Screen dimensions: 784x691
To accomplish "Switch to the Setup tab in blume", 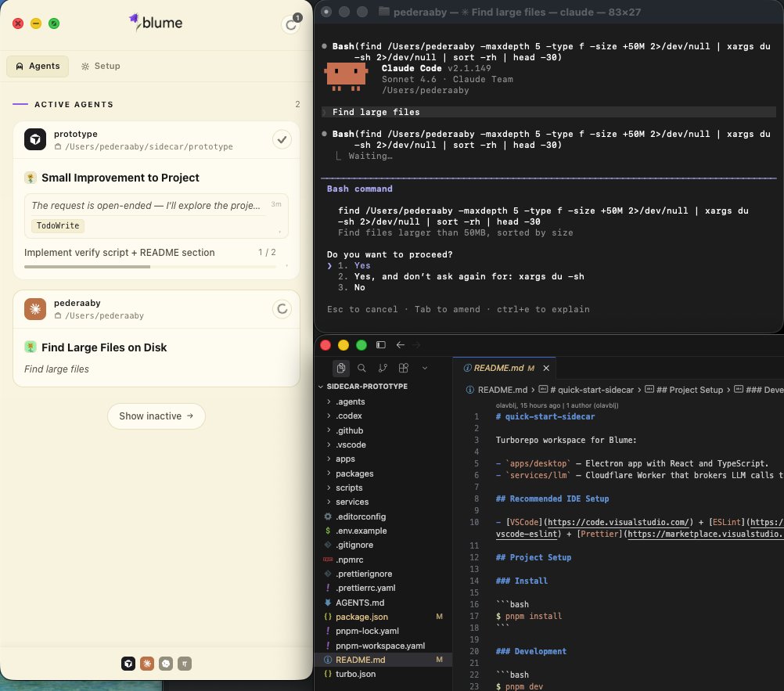I will 100,66.
